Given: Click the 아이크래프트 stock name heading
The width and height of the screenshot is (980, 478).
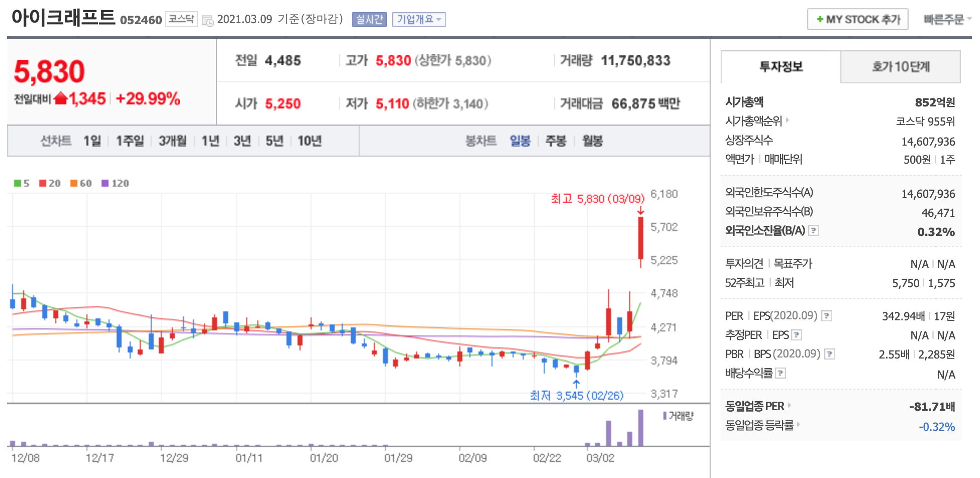Looking at the screenshot, I should tap(63, 18).
